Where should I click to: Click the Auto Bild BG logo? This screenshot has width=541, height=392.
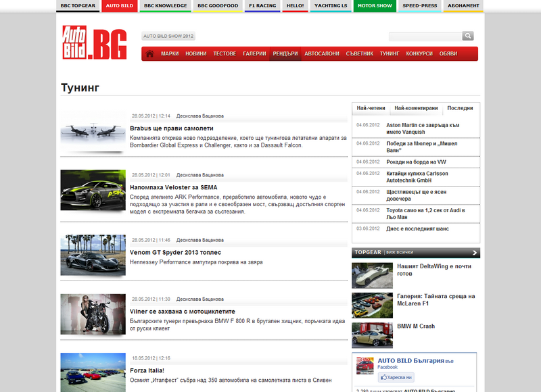click(95, 43)
